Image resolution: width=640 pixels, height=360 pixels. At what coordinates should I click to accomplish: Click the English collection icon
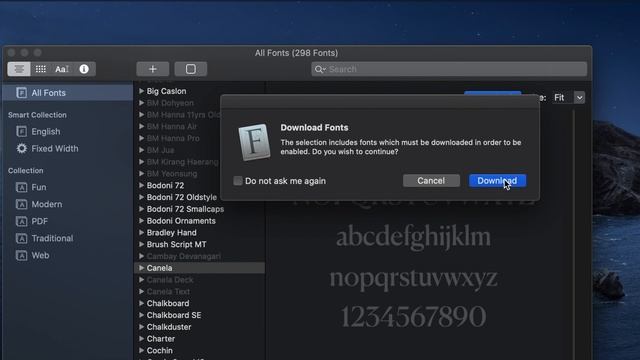pyautogui.click(x=21, y=131)
